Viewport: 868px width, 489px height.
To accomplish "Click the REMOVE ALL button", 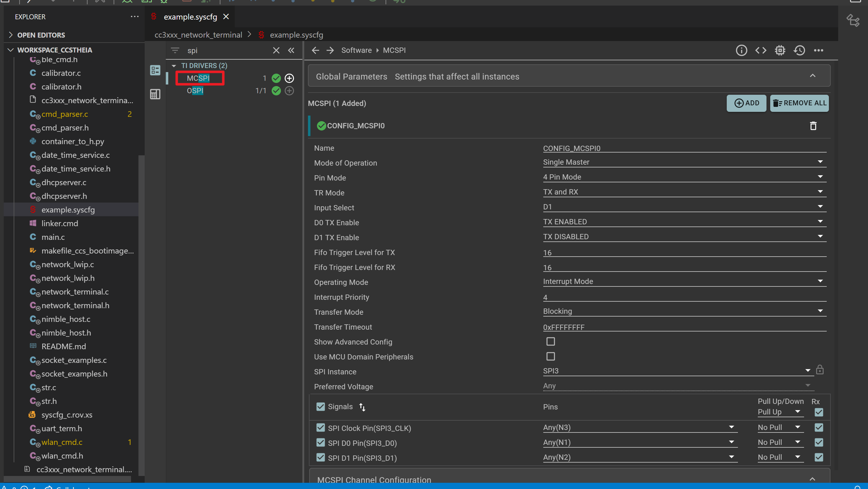I will click(x=799, y=103).
